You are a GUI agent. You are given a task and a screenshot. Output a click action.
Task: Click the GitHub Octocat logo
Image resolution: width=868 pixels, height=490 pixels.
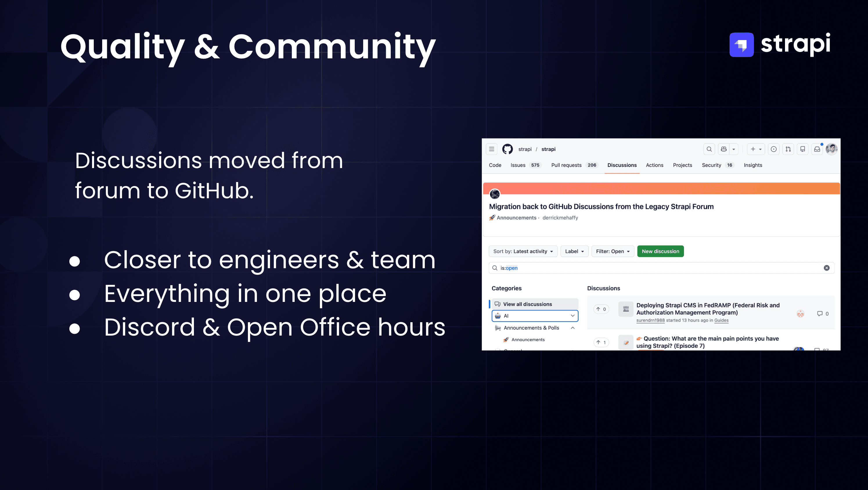click(507, 149)
